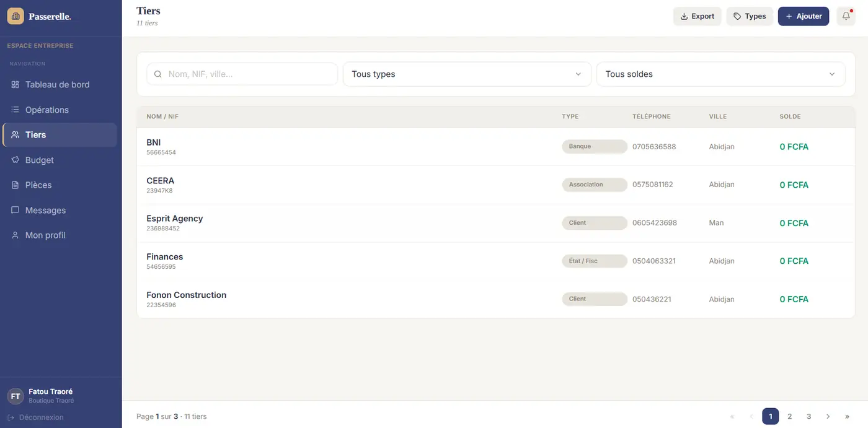Click the search magnifier icon
This screenshot has height=428, width=868.
tap(158, 74)
